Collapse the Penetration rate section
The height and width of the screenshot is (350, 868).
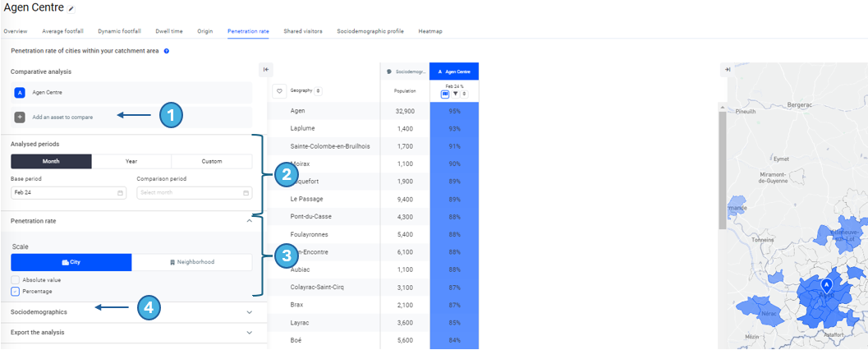250,221
